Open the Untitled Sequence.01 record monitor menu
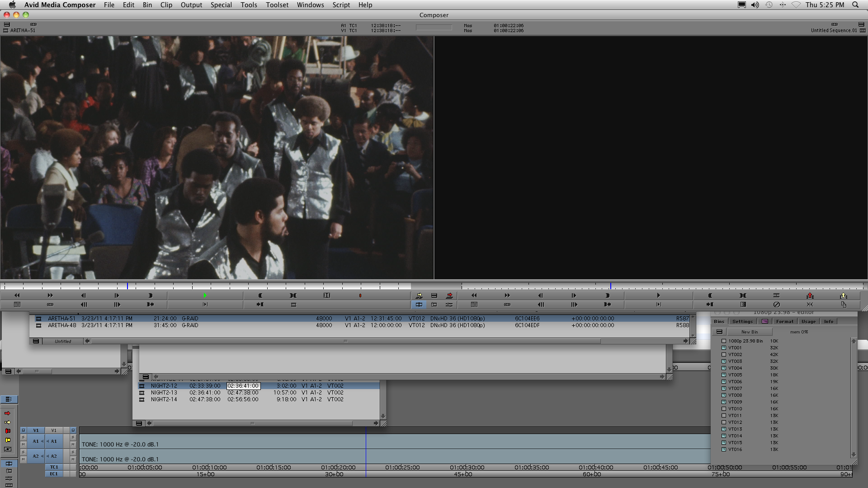The image size is (868, 488). point(833,30)
